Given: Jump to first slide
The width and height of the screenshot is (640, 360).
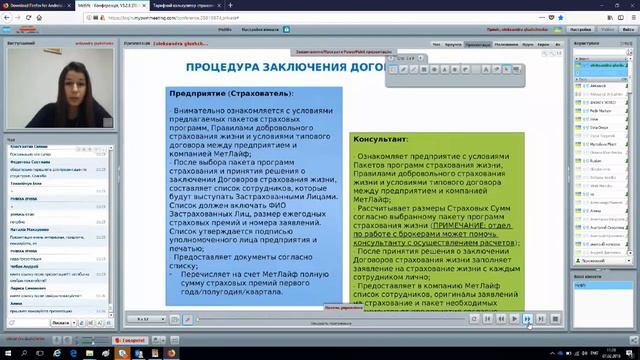Looking at the screenshot, I should 487,319.
